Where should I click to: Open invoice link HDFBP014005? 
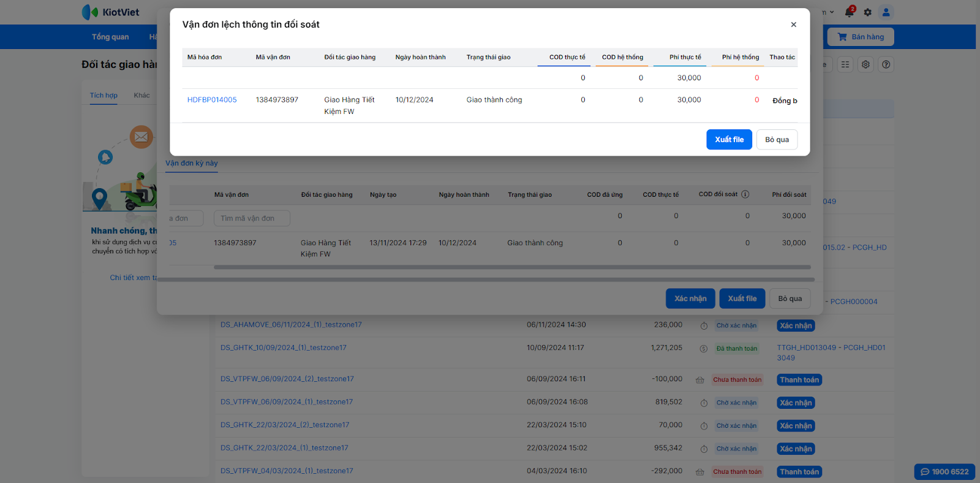point(212,100)
